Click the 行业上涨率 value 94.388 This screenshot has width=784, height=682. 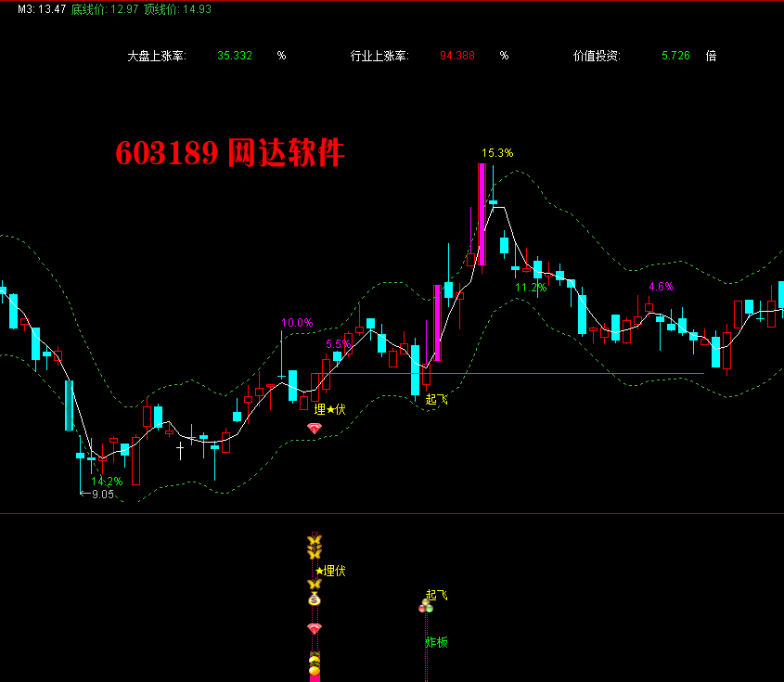click(x=457, y=56)
